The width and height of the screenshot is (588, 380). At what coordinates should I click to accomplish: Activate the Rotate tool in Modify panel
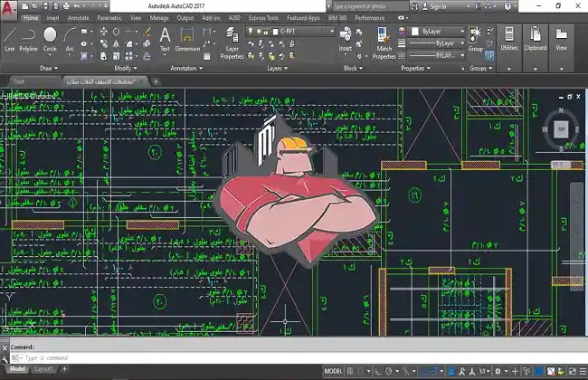117,32
